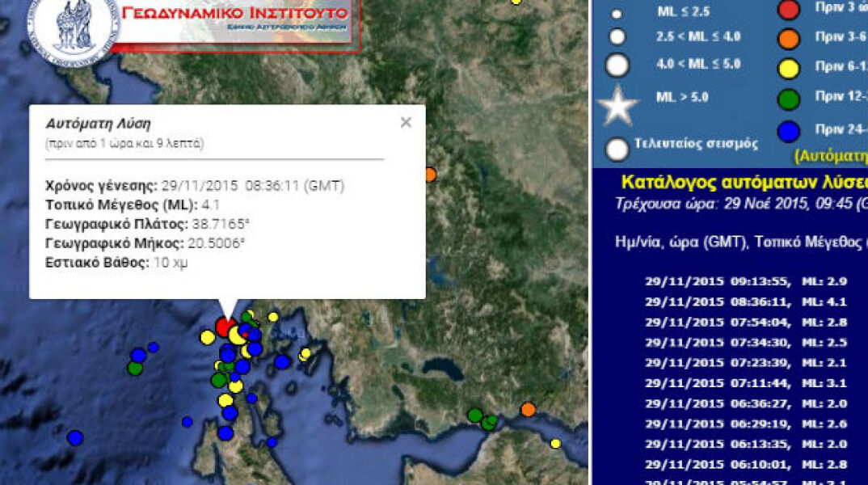
Task: Close the Αυτόματη Λύση info popup
Action: (x=406, y=122)
